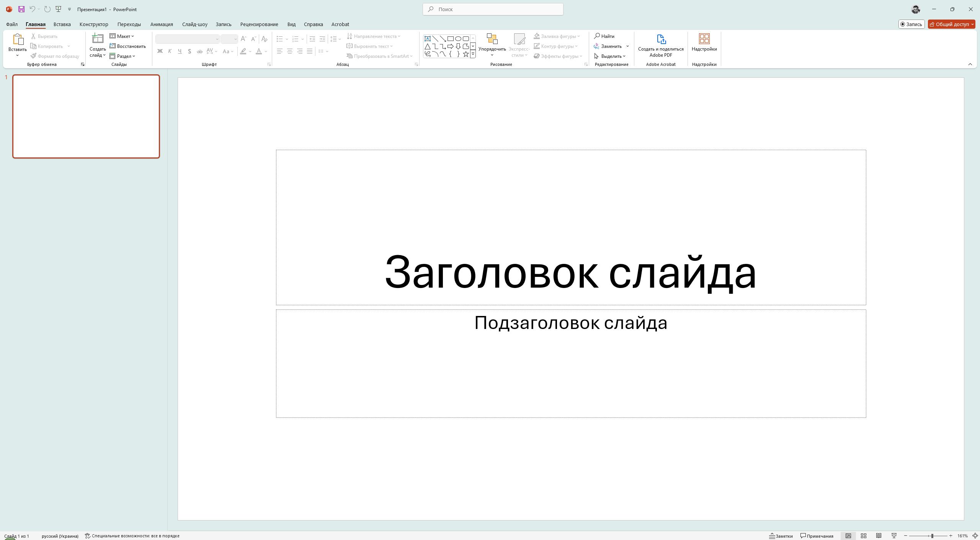This screenshot has width=980, height=540.
Task: Start slideshow from the status bar icon
Action: 894,536
